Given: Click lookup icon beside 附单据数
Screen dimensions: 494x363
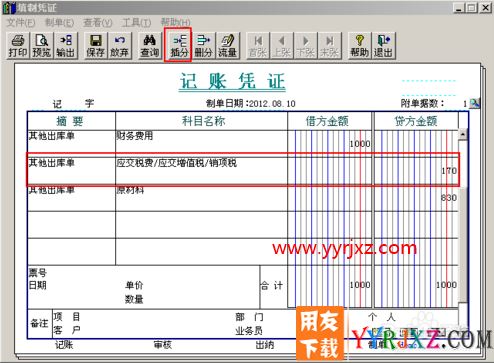Looking at the screenshot, I should (474, 104).
